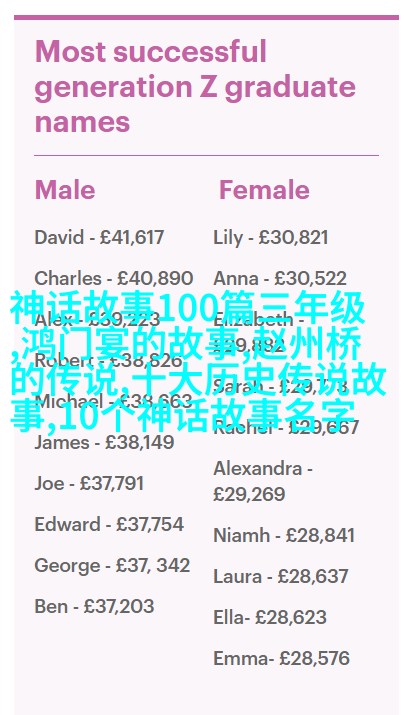
Task: Click the Anna - £30,522 entry
Action: click(x=280, y=278)
